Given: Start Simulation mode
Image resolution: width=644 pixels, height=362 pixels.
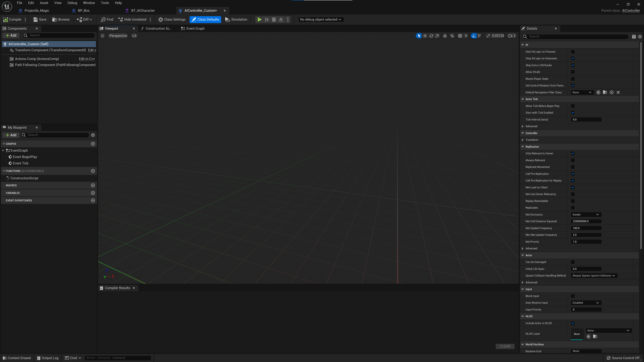Looking at the screenshot, I should [236, 19].
